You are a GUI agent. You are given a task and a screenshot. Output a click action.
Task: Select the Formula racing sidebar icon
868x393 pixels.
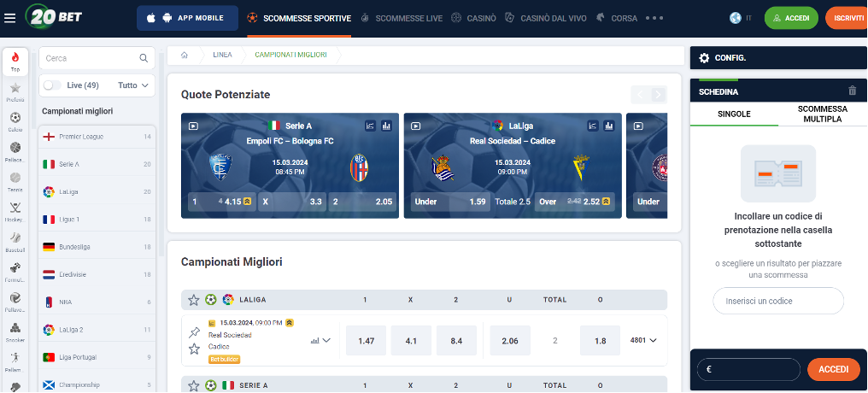click(x=15, y=271)
